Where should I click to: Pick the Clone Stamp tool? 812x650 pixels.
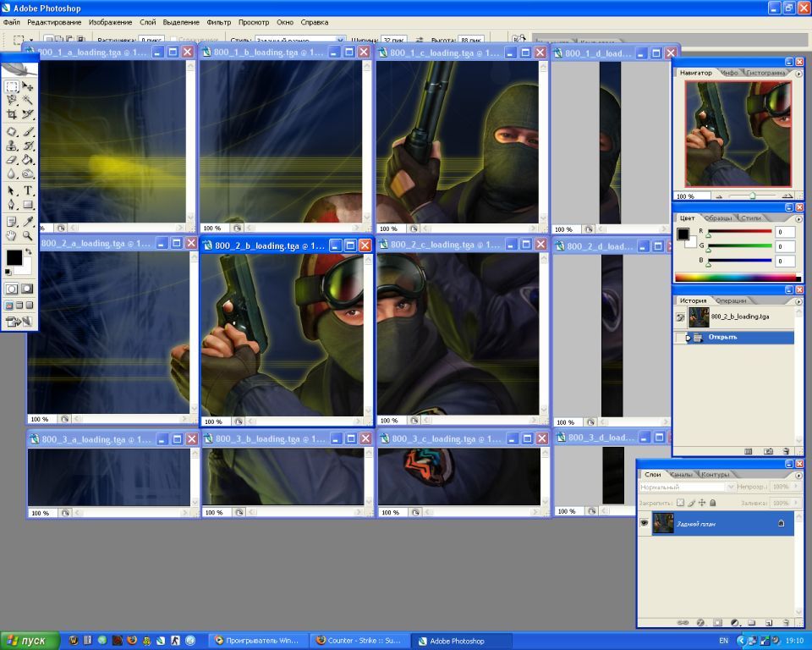(11, 146)
